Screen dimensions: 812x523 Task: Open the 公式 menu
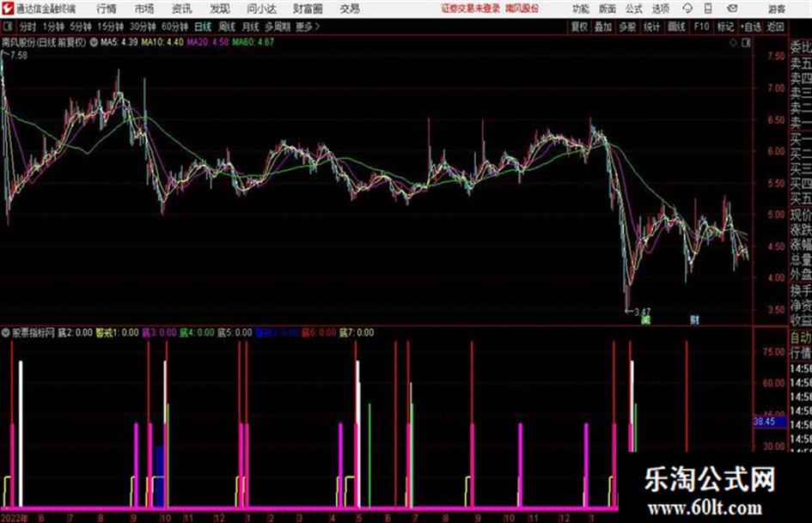[634, 9]
